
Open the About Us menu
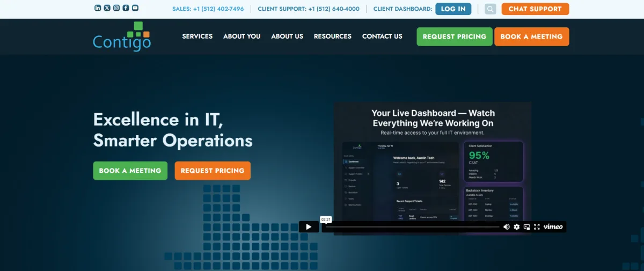(x=287, y=36)
